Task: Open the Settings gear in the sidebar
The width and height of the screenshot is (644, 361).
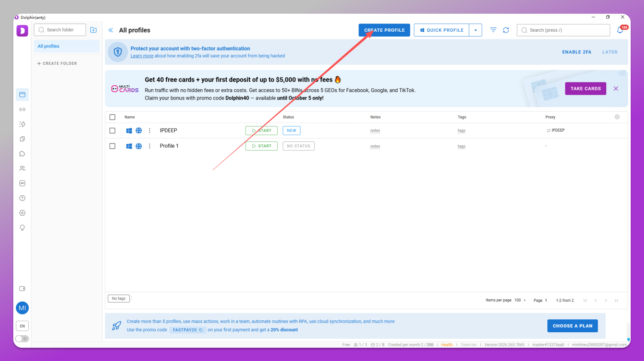Action: pyautogui.click(x=22, y=213)
